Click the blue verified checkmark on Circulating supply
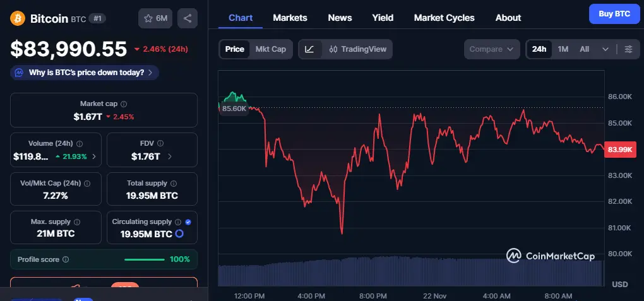 pos(188,221)
